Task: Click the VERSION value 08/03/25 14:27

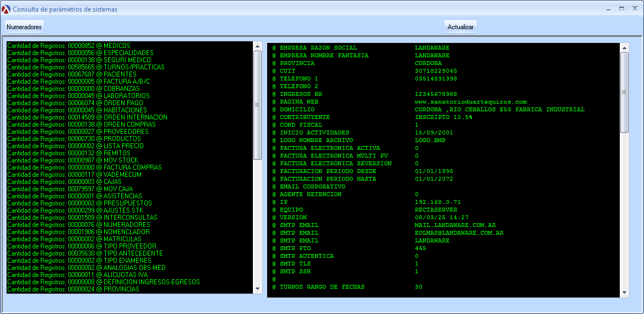Action: pyautogui.click(x=441, y=217)
